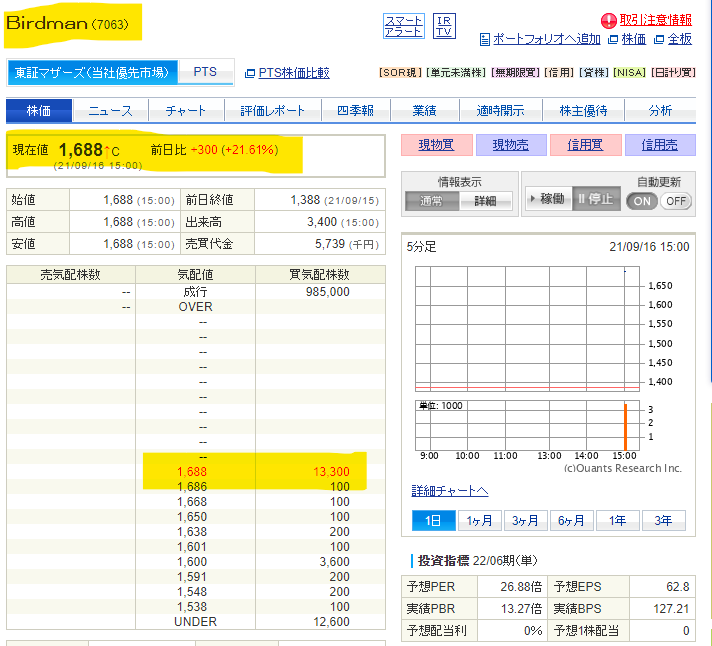Click the 1,600 bid price
Screen dimensions: 712x646
click(x=192, y=562)
